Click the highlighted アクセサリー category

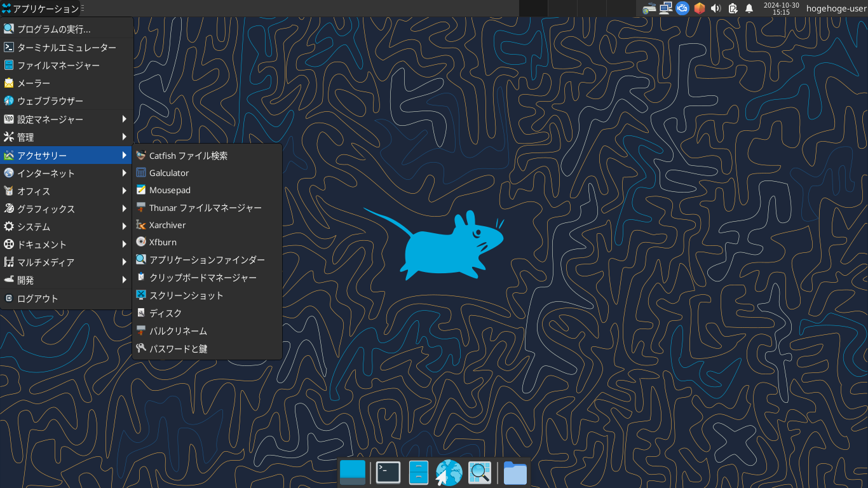coord(67,155)
